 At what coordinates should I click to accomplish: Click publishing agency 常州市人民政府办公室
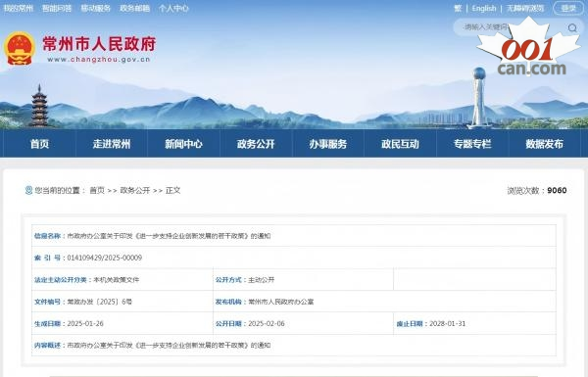(281, 302)
